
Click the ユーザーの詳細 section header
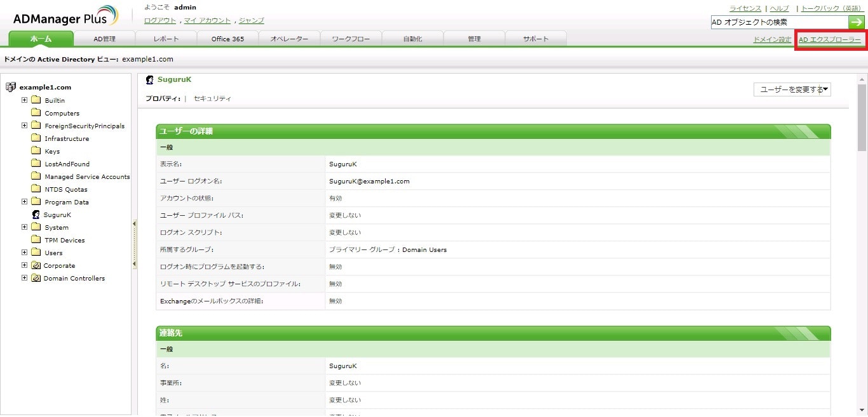[x=493, y=131]
